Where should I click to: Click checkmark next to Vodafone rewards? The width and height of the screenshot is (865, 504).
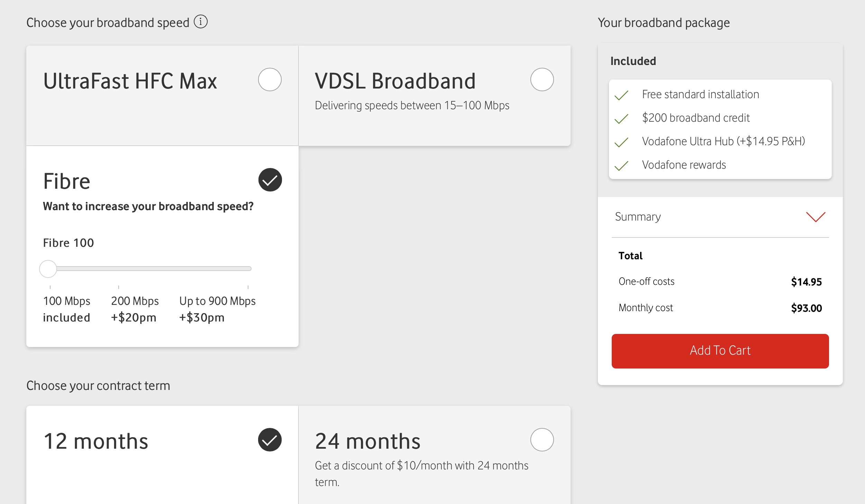pos(621,166)
